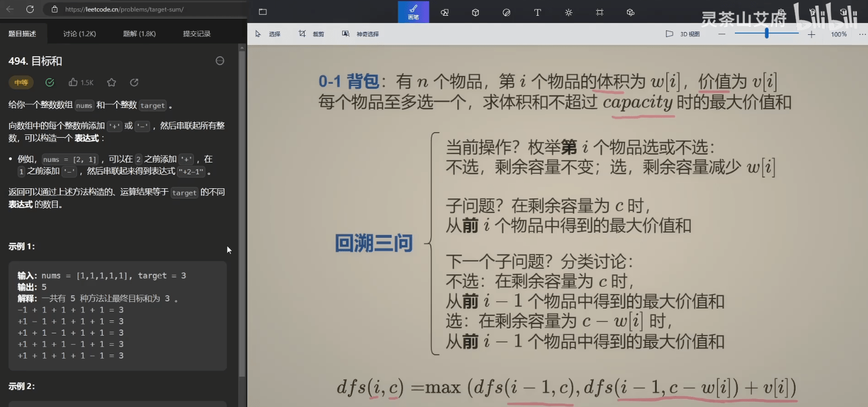The width and height of the screenshot is (868, 407).
Task: Select the Text tool
Action: 537,12
